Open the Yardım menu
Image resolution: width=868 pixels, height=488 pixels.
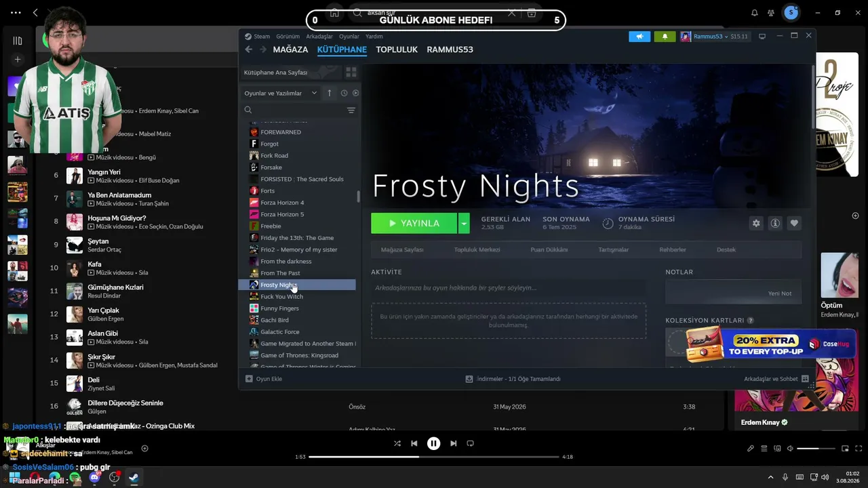[x=374, y=37]
